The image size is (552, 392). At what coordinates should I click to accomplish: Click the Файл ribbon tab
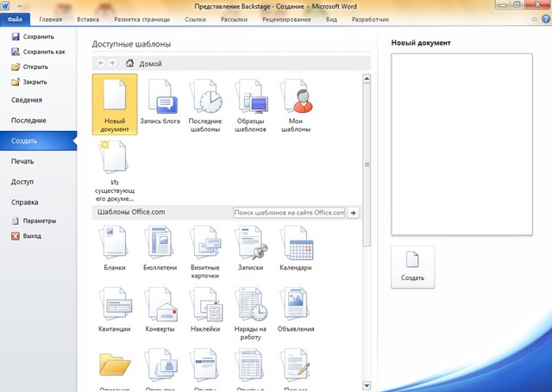[x=15, y=19]
